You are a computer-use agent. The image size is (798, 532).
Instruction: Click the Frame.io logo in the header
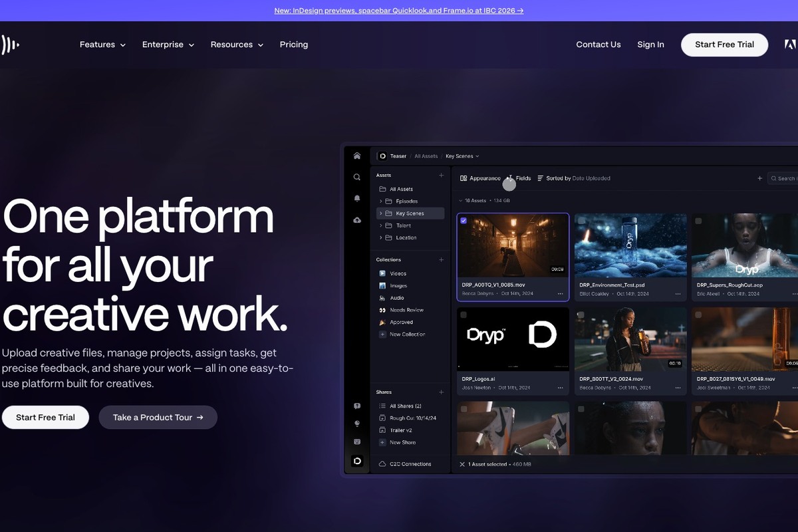(9, 45)
